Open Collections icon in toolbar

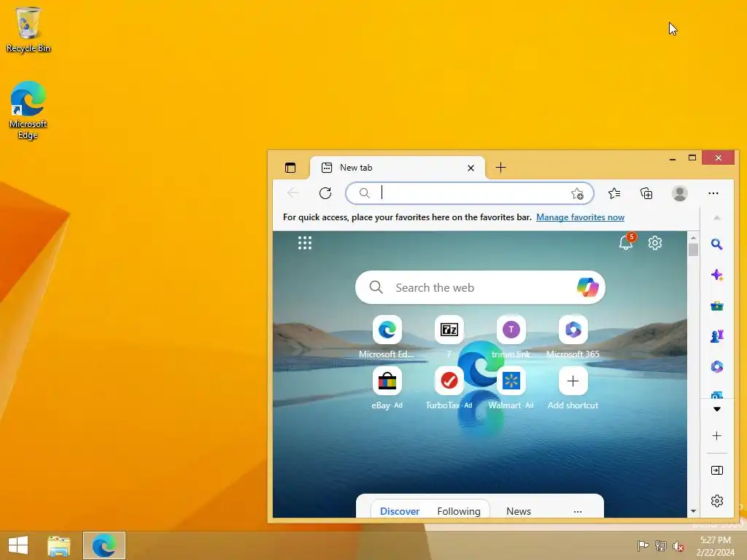[646, 192]
